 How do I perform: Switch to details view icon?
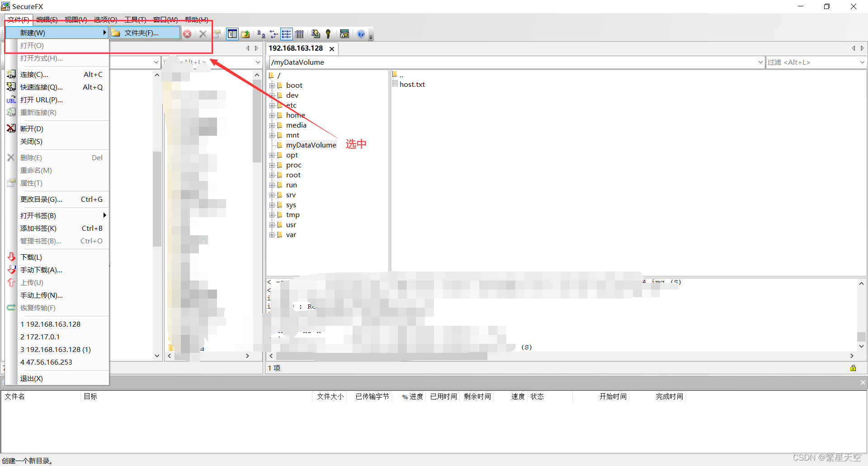(299, 34)
